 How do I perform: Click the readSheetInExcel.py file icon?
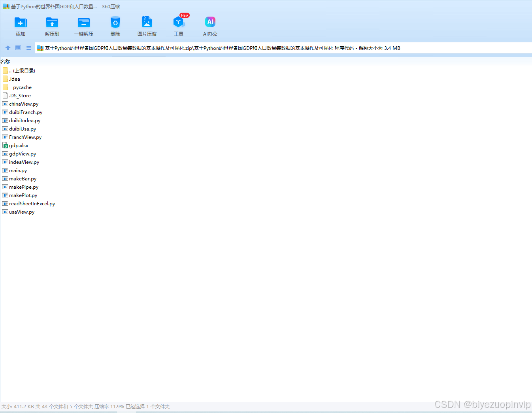pyautogui.click(x=5, y=203)
